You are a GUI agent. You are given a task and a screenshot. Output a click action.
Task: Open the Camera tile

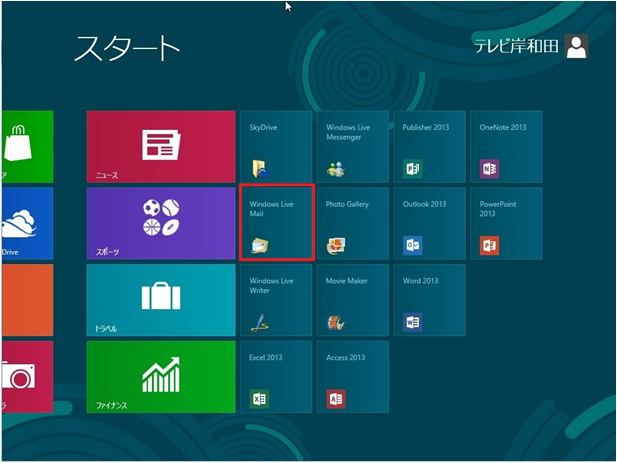click(28, 377)
